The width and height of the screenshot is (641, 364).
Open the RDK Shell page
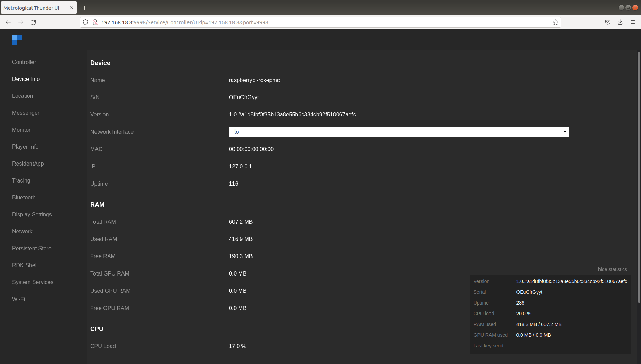(x=25, y=265)
